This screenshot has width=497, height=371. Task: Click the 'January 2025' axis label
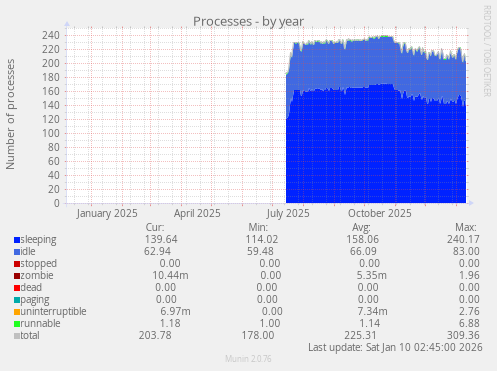pyautogui.click(x=107, y=214)
